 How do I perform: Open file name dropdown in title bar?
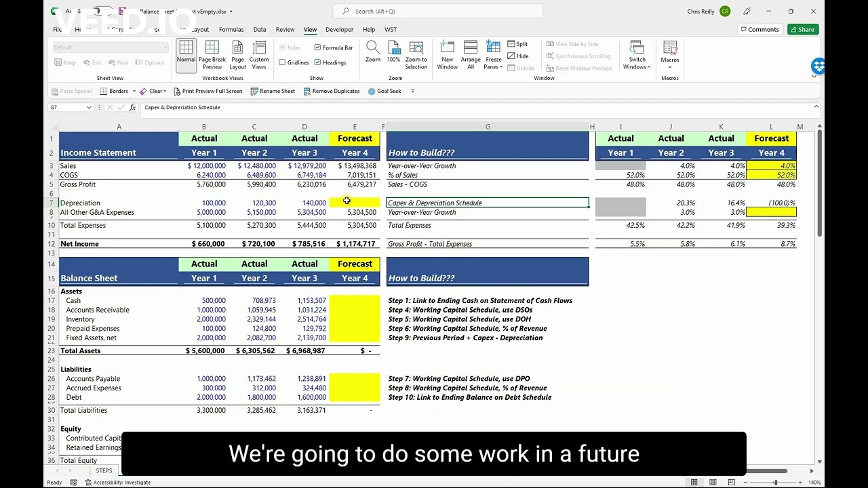point(231,12)
